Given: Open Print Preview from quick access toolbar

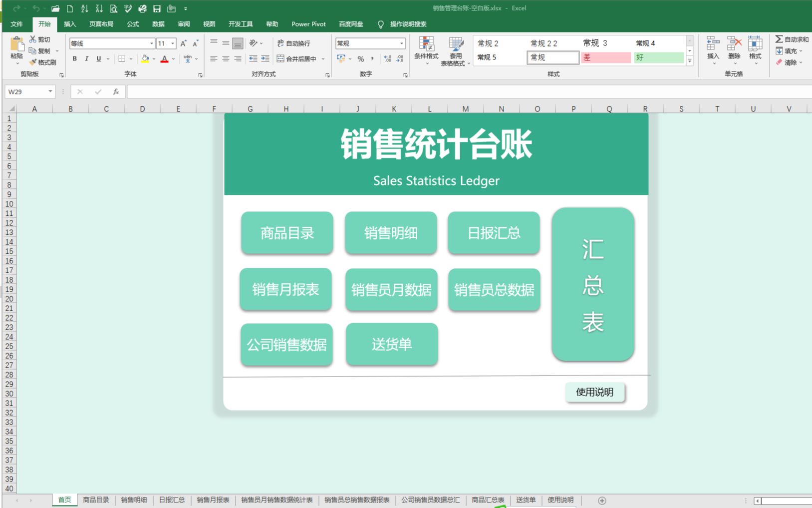Looking at the screenshot, I should (x=114, y=8).
